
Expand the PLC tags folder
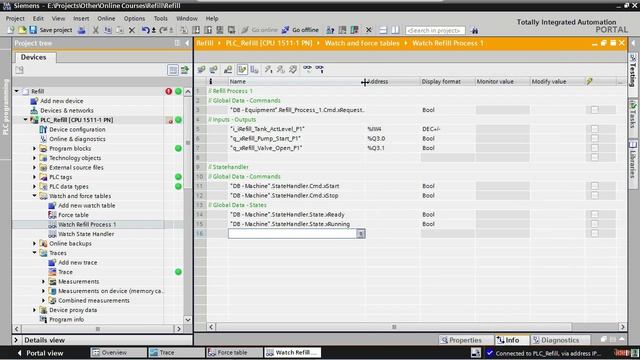click(x=35, y=177)
